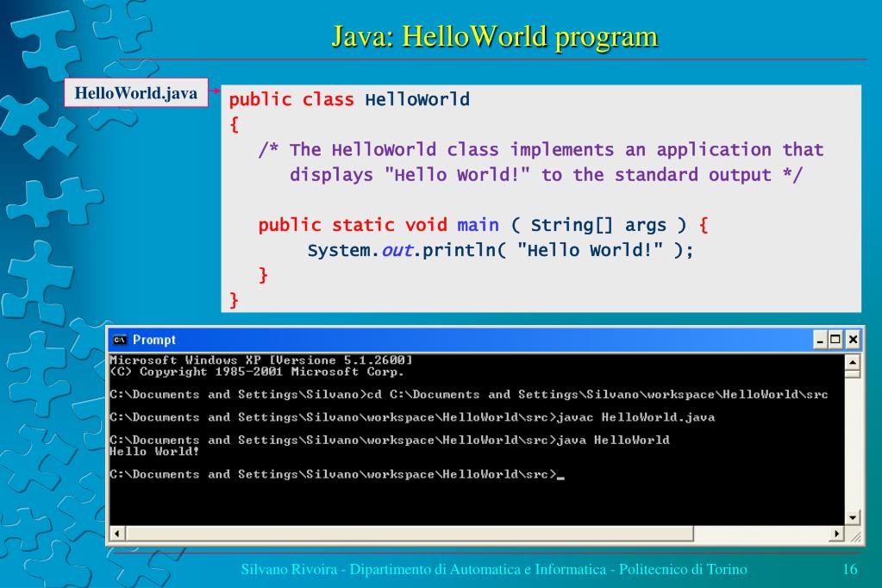Minimize the Prompt window
The width and height of the screenshot is (882, 588).
click(820, 340)
